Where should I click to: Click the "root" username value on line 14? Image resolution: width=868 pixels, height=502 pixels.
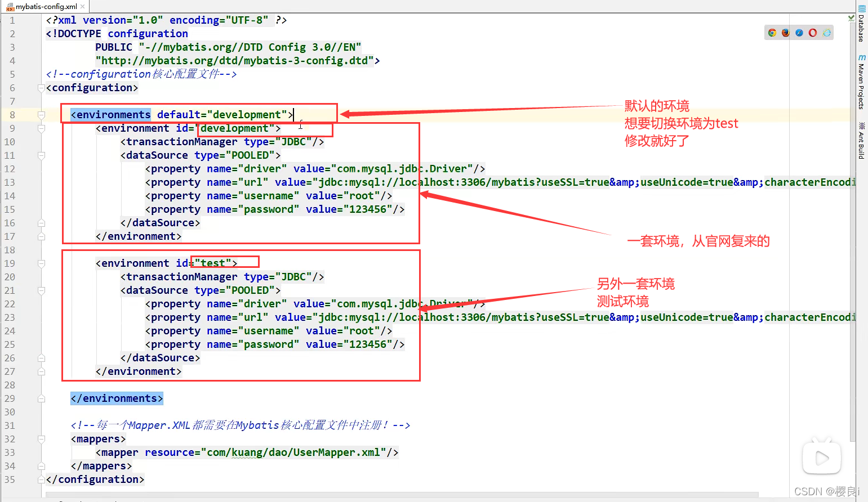point(362,196)
